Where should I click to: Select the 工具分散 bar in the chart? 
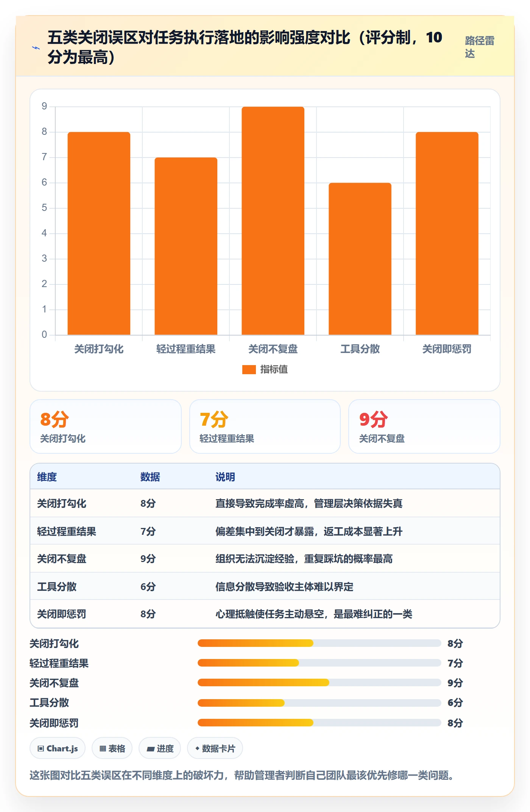click(360, 259)
